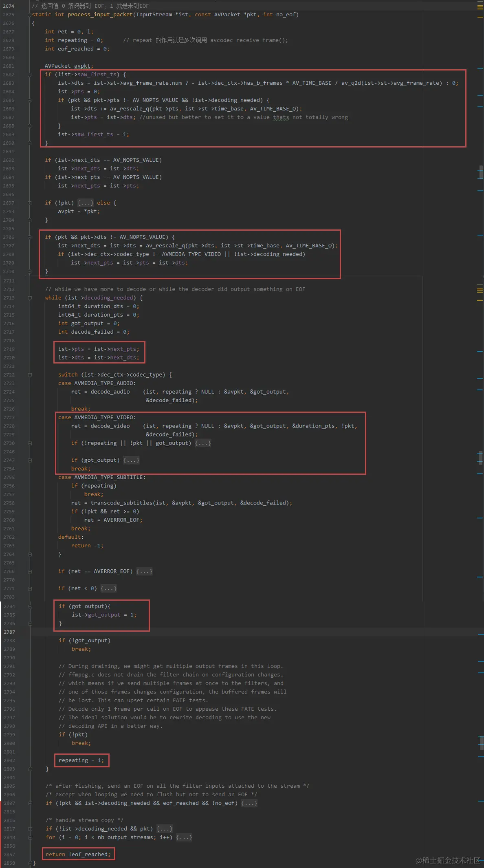Click the 'AVPacket avpkt;' declaration

69,66
